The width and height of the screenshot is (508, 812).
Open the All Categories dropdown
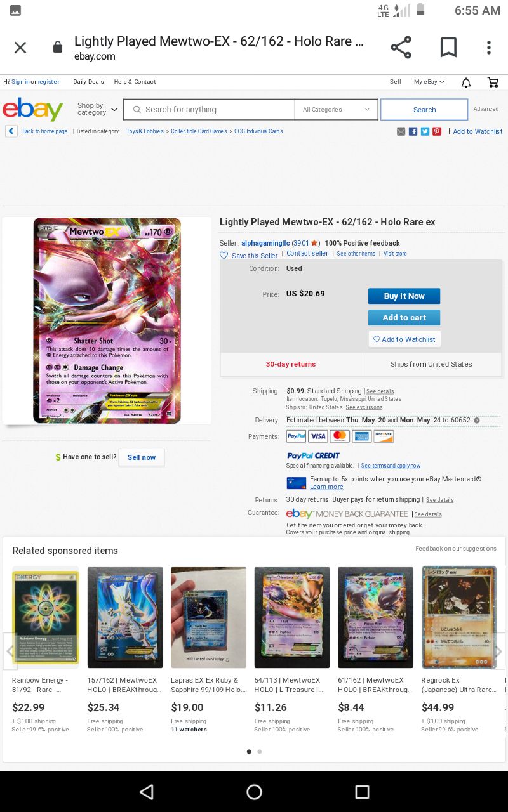pyautogui.click(x=336, y=109)
